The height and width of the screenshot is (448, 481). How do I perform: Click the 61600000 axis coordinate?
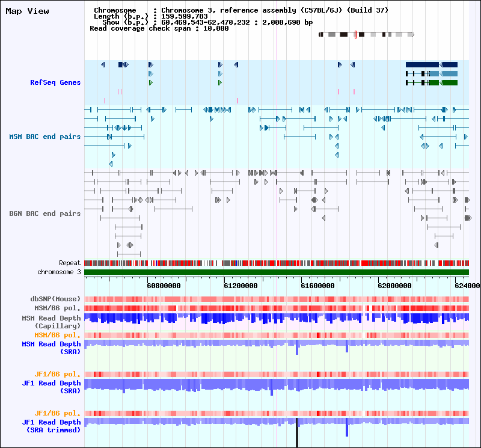tap(318, 286)
